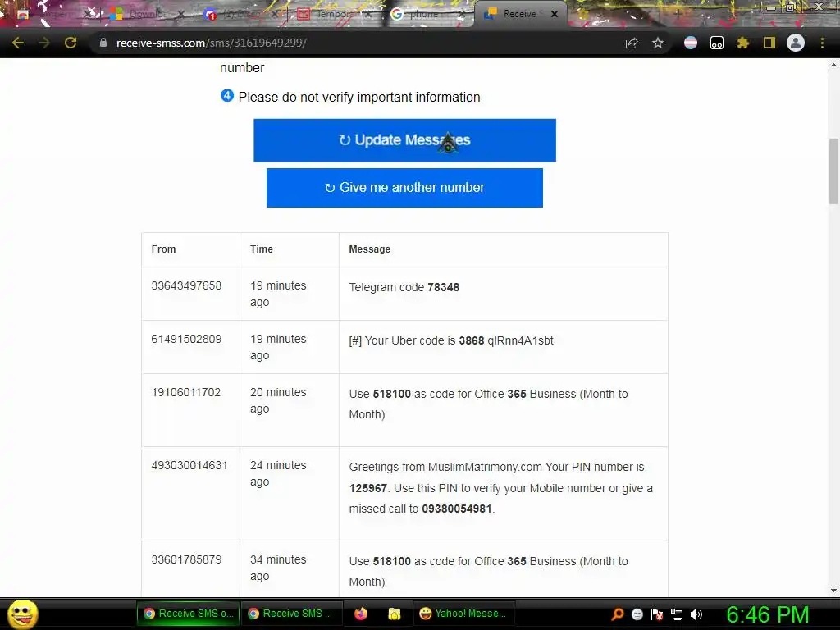Click the Message column header

pos(370,249)
